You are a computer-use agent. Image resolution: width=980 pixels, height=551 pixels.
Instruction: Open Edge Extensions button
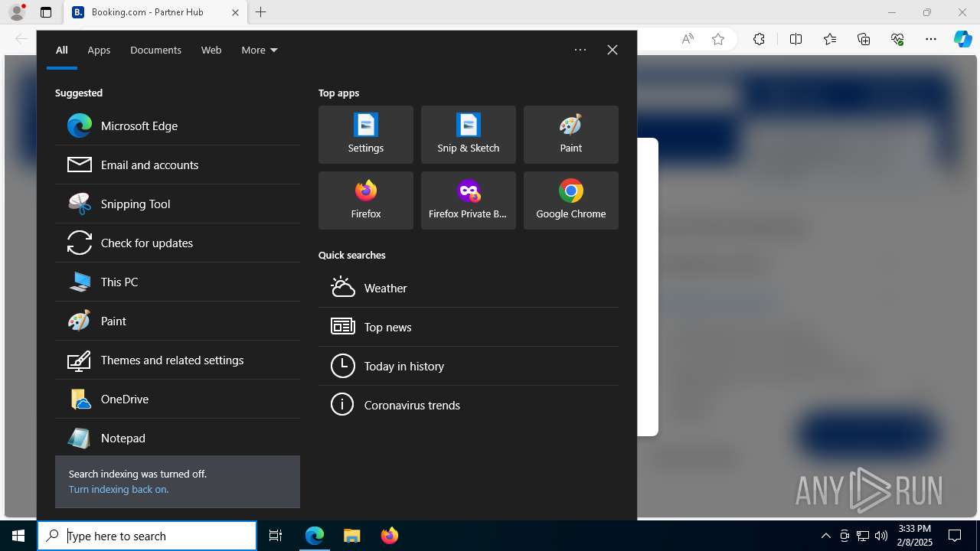click(759, 39)
